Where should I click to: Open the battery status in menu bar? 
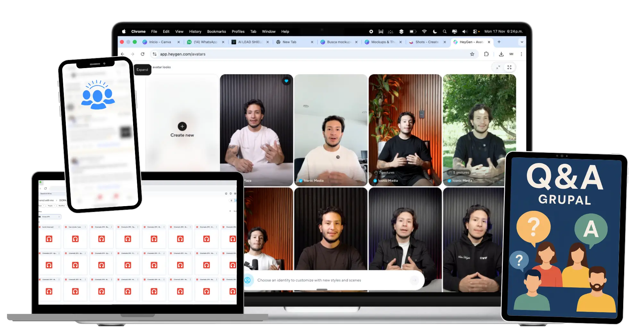pos(413,31)
